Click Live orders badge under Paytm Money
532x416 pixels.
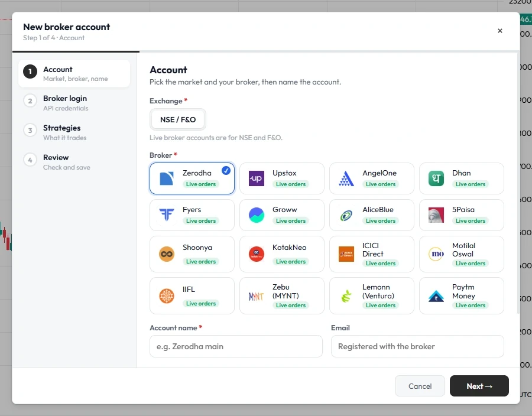tap(471, 305)
